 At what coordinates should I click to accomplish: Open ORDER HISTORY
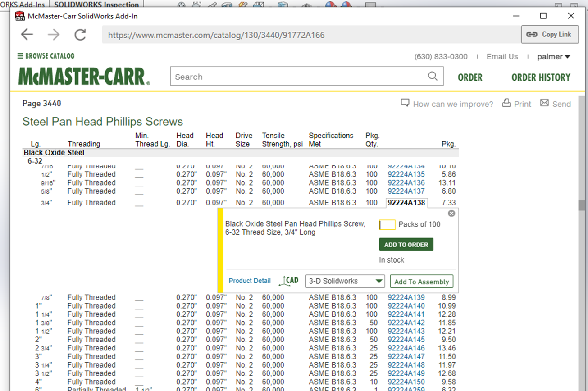(x=541, y=77)
